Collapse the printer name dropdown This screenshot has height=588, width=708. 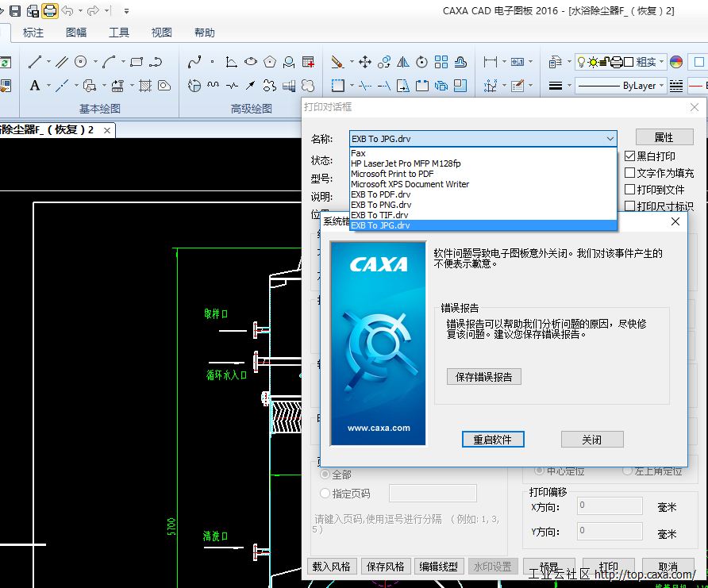tap(610, 139)
